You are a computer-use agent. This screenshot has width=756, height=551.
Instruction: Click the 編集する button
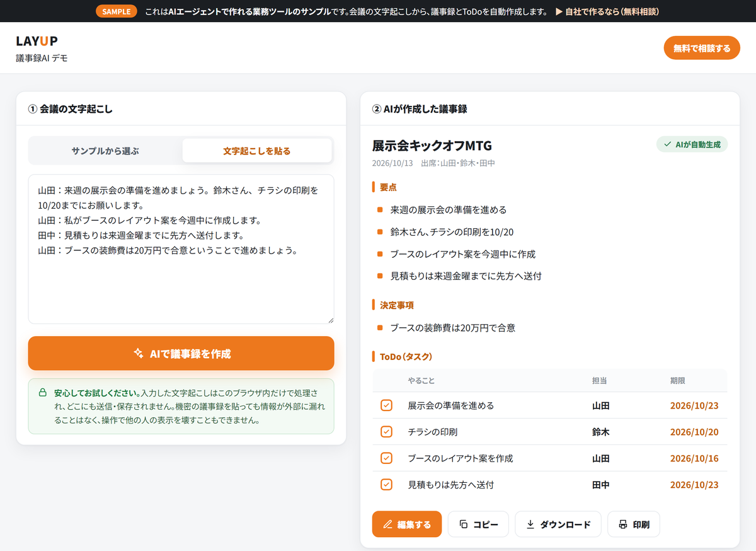tap(407, 524)
